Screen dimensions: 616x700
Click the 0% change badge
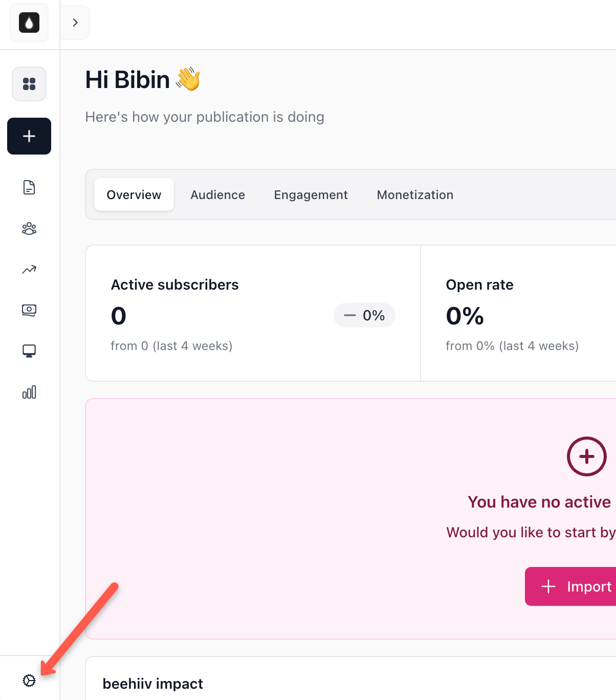click(364, 315)
